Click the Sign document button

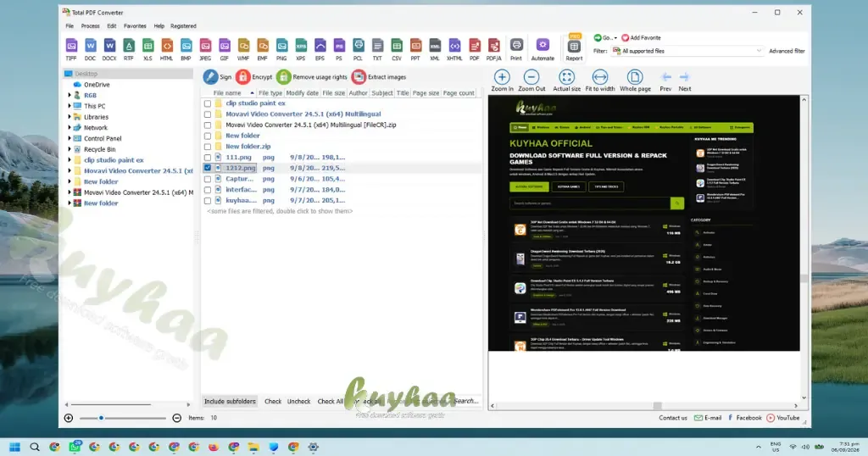click(x=217, y=77)
